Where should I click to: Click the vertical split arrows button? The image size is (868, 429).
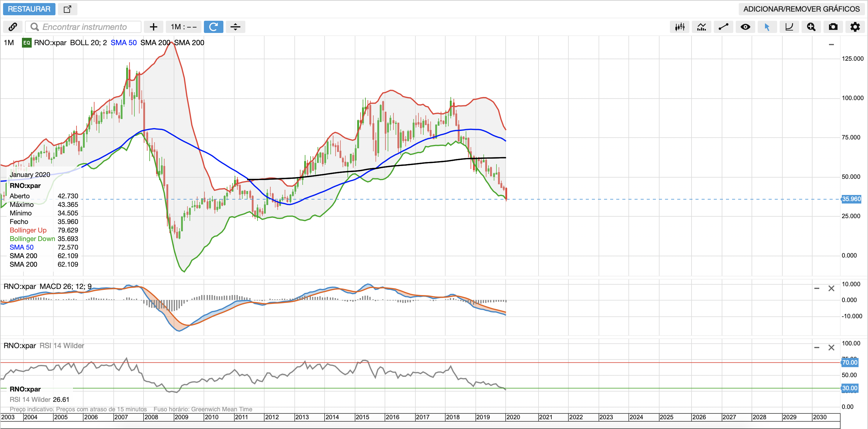coord(235,27)
